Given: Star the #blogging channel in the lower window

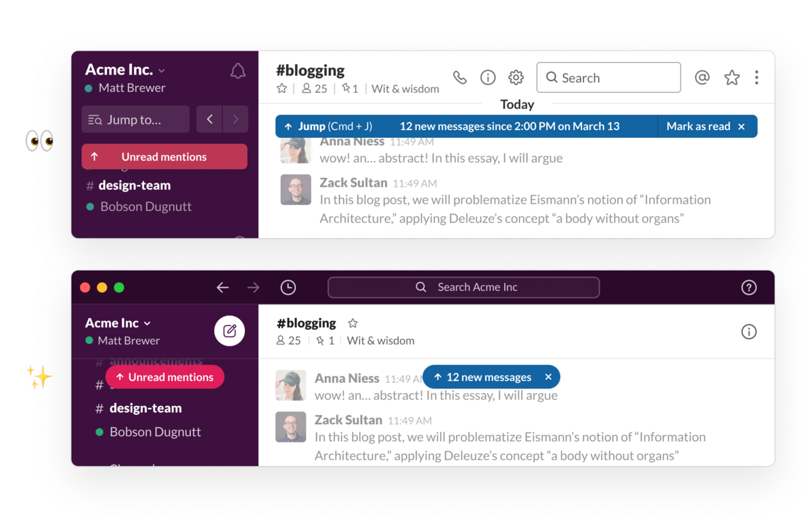Looking at the screenshot, I should pyautogui.click(x=353, y=323).
